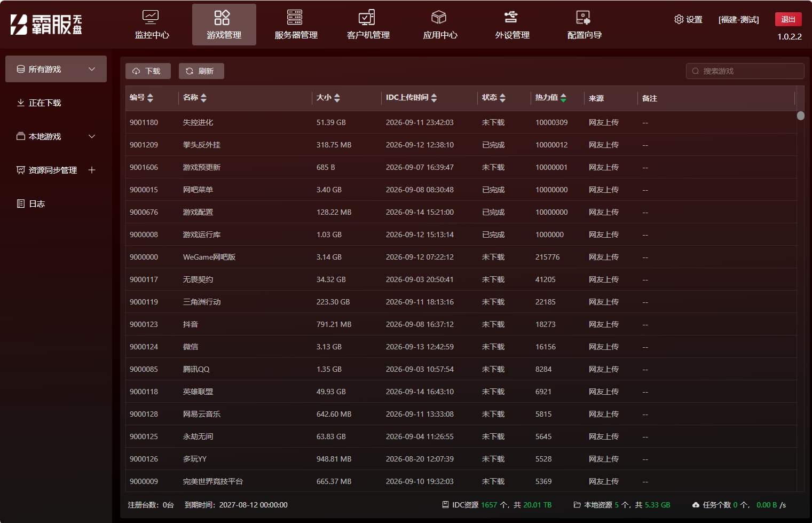Screen dimensions: 812x523
Task: Go to 应用中心 tab
Action: [440, 25]
